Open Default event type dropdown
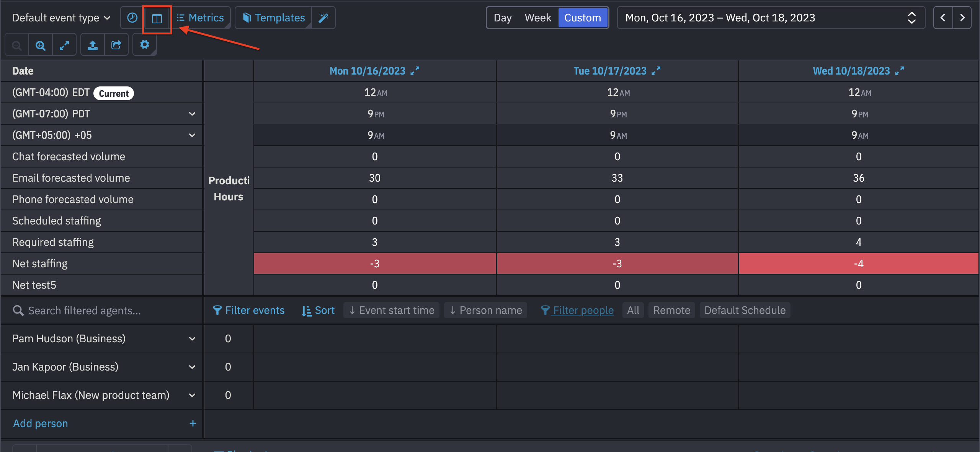 [61, 18]
